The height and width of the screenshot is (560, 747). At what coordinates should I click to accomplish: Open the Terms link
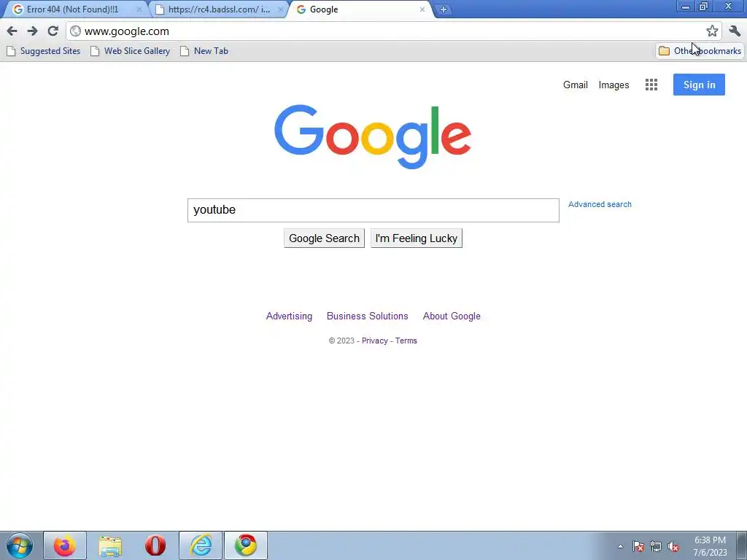[x=406, y=341]
